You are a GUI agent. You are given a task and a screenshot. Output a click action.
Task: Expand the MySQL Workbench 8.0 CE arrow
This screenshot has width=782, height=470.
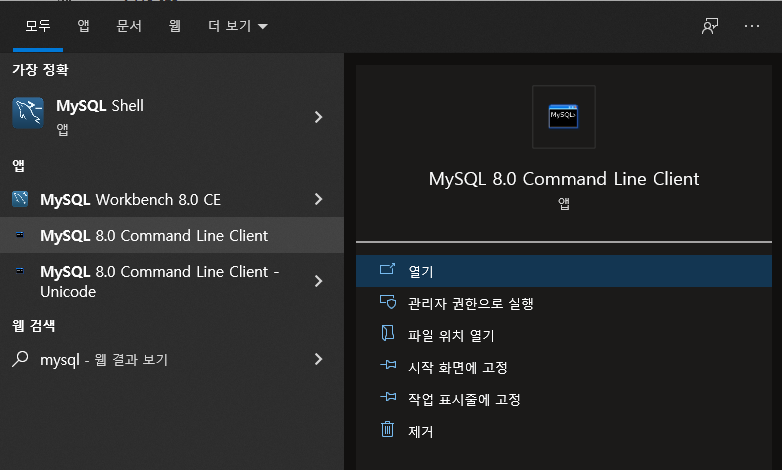pos(319,200)
